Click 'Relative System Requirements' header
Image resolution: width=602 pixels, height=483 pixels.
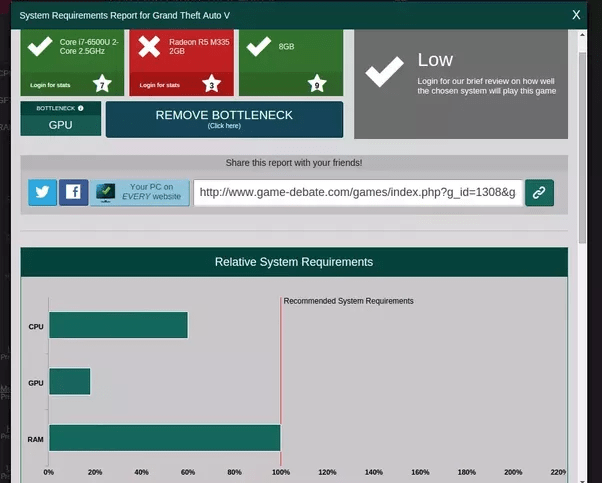tap(294, 262)
